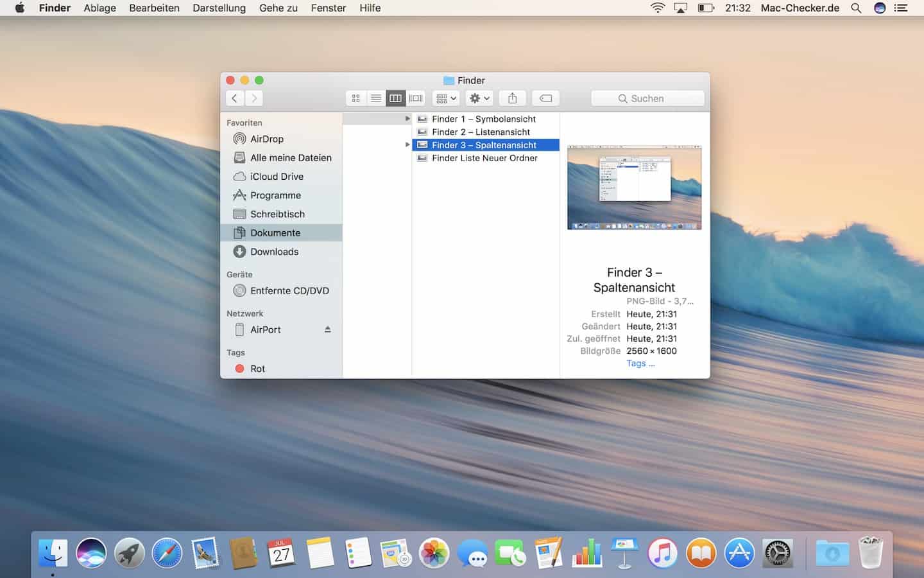Click the Share toolbar button

[x=512, y=98]
